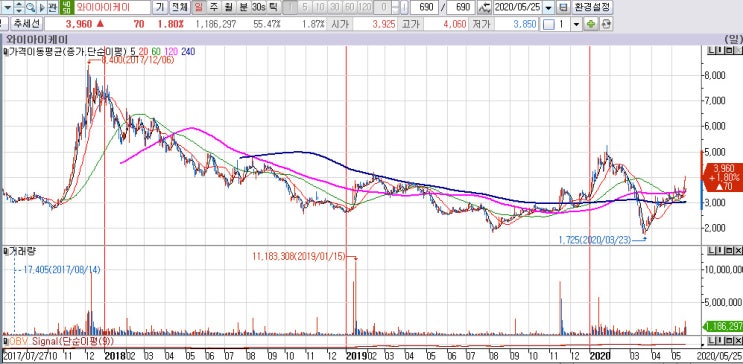The image size is (743, 364).
Task: Click the 추세선 (trendline) button
Action: click(27, 24)
